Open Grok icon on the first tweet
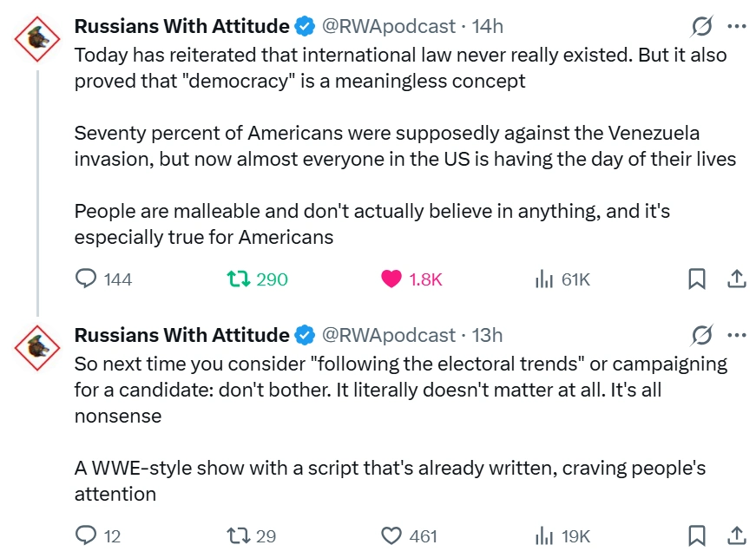 701,27
